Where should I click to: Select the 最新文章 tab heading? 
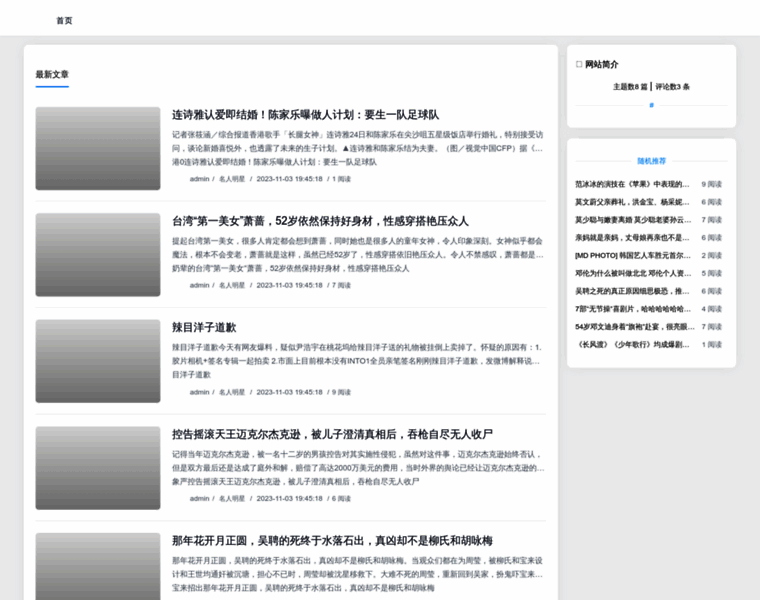[x=52, y=75]
